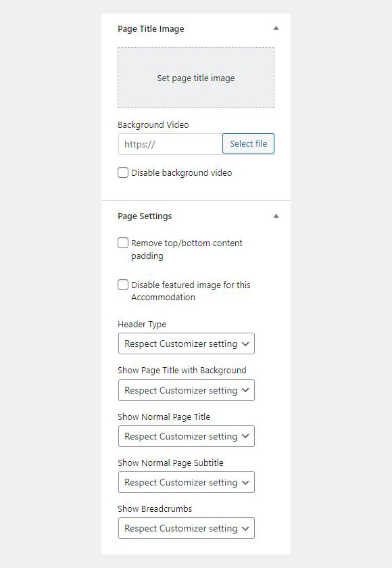Check Remove top/bottom content padding
Screen dimensions: 392x568
tap(123, 243)
